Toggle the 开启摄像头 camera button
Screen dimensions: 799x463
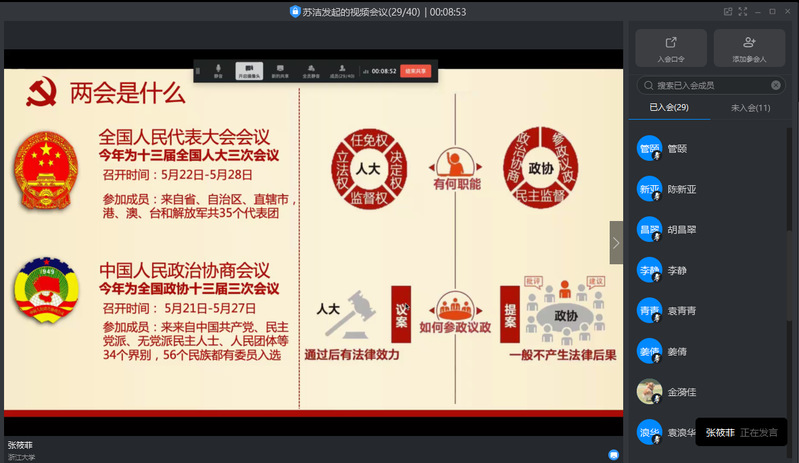pyautogui.click(x=249, y=71)
